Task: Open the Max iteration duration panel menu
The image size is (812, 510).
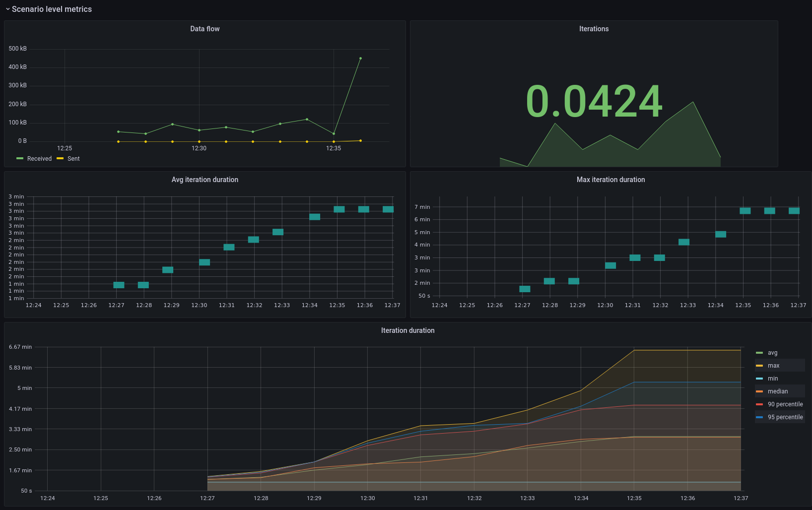Action: click(x=610, y=180)
